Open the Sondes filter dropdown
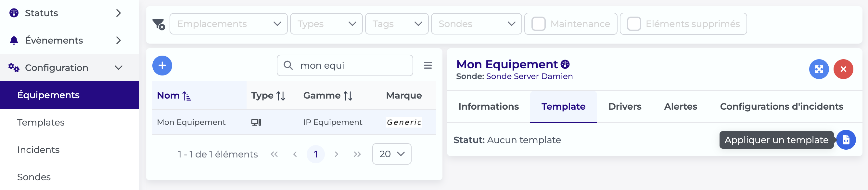Viewport: 868px width, 190px height. pyautogui.click(x=476, y=24)
